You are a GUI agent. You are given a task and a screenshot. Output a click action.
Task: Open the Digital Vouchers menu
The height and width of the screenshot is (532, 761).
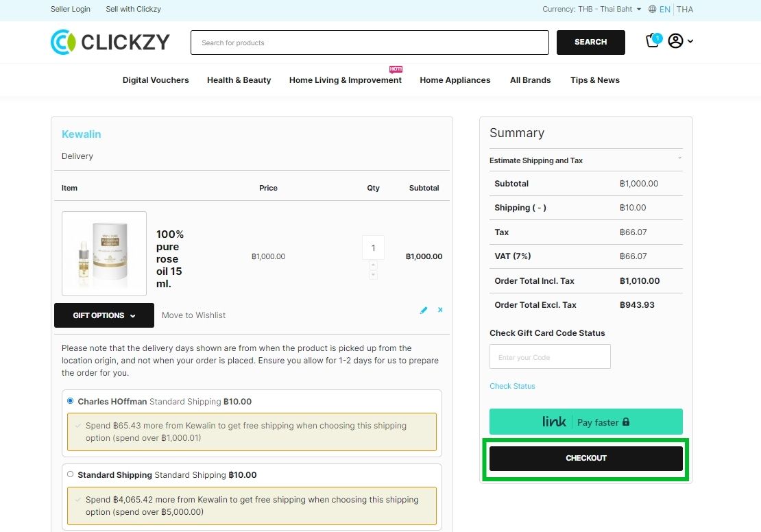[x=156, y=80]
